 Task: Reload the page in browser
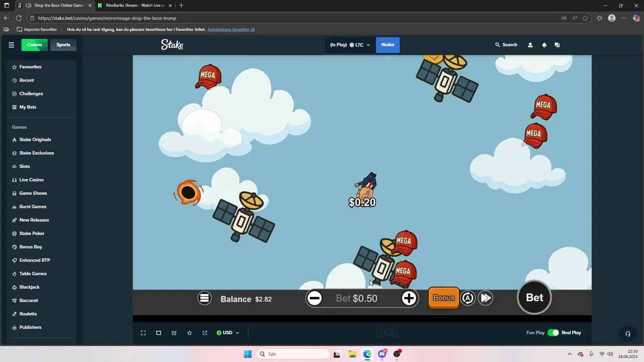pos(19,18)
